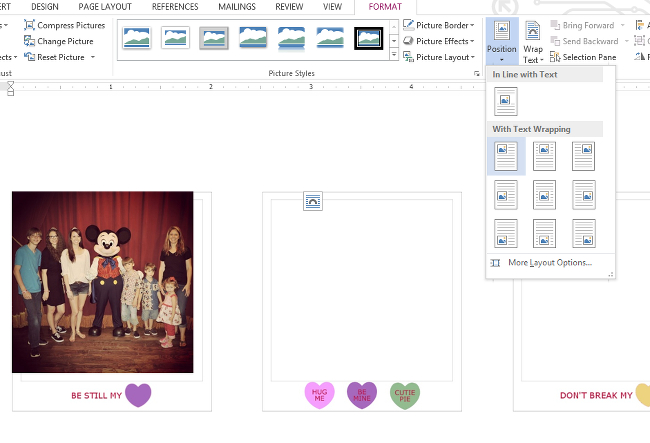Open the Wrap Text dropdown
650x443 pixels.
pyautogui.click(x=533, y=42)
